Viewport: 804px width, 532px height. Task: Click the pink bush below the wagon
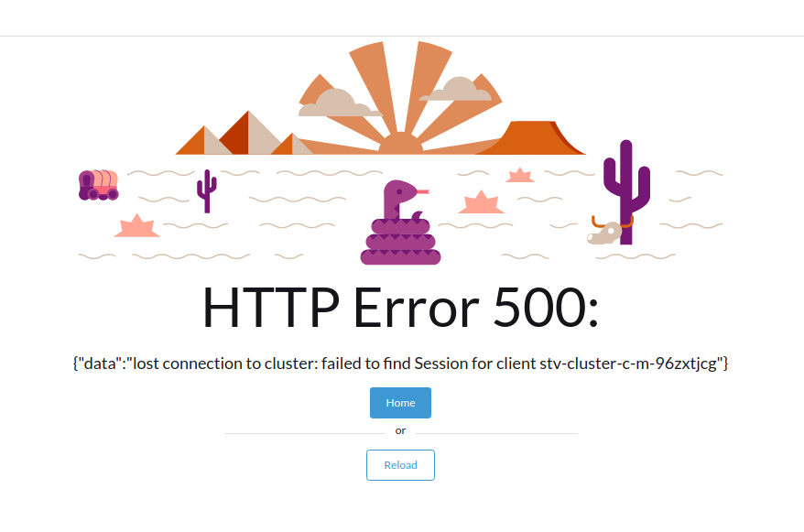137,225
